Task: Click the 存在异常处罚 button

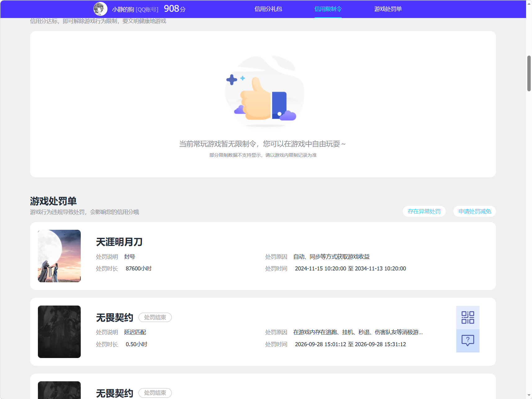Action: (x=424, y=211)
